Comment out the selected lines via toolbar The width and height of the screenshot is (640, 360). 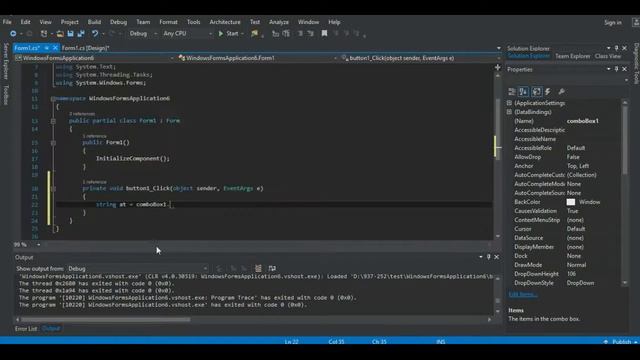pos(300,33)
